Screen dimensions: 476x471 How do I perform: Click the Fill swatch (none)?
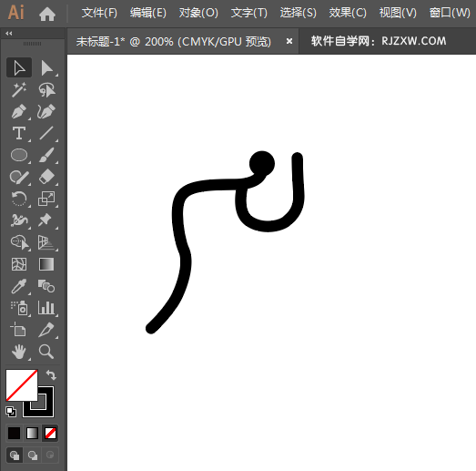22,385
